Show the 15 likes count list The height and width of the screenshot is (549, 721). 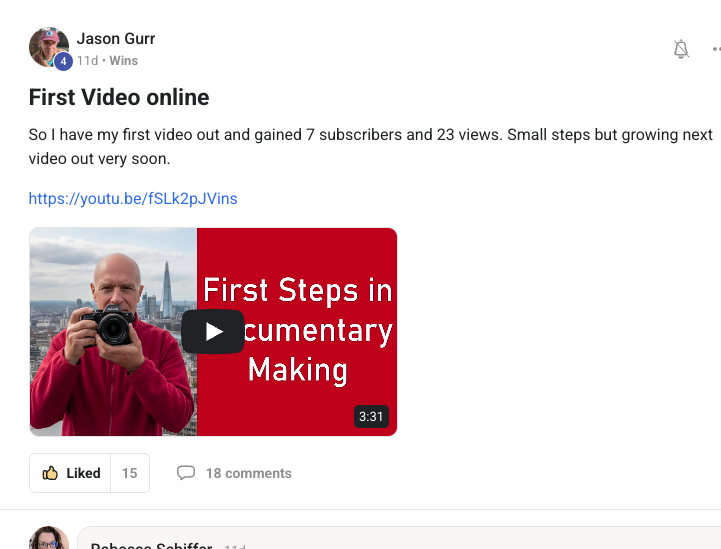[130, 473]
